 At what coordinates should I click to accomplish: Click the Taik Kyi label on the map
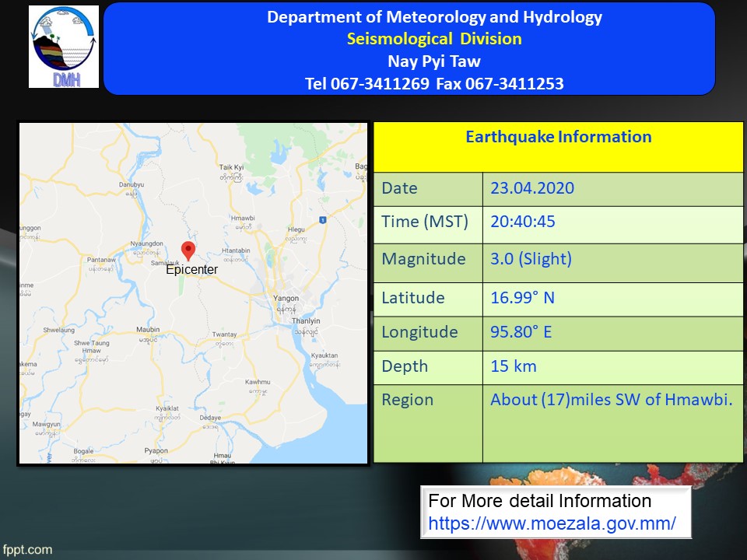(x=232, y=167)
